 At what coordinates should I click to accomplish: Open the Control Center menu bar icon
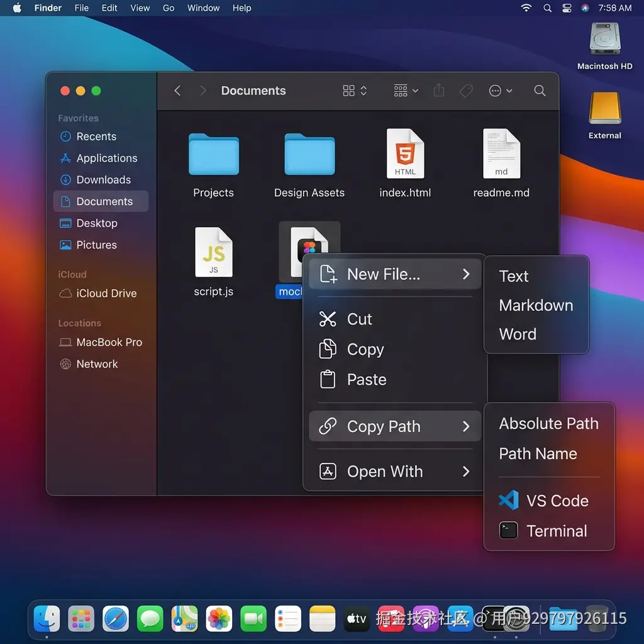tap(567, 8)
